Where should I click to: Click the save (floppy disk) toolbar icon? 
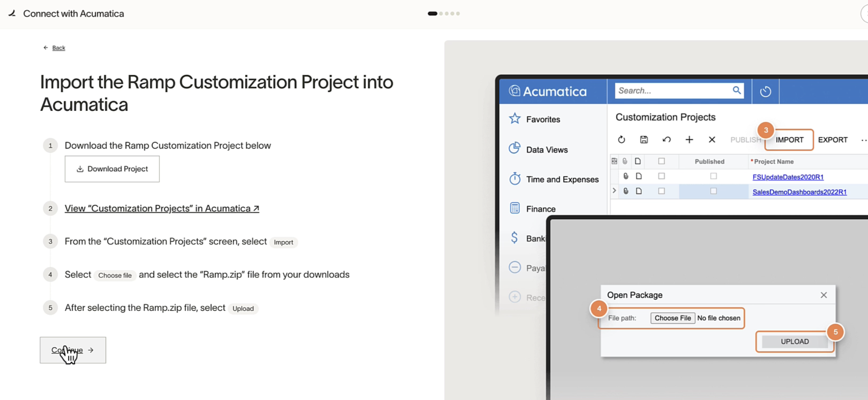pos(643,140)
